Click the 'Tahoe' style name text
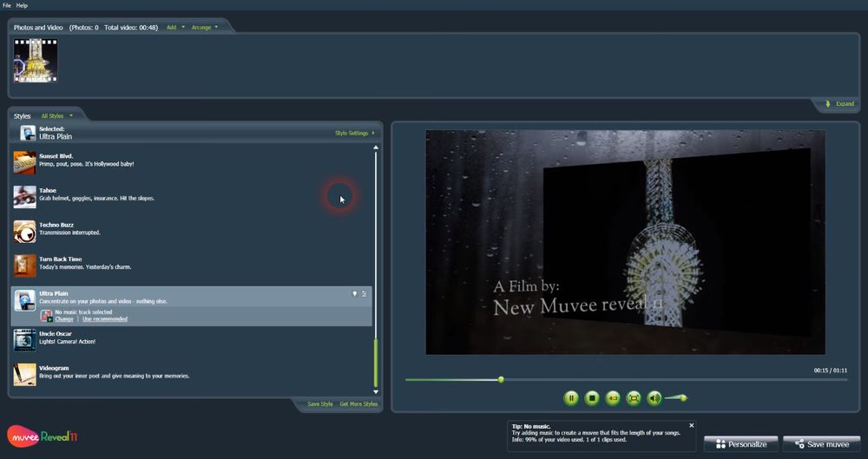This screenshot has width=868, height=459. pyautogui.click(x=48, y=191)
